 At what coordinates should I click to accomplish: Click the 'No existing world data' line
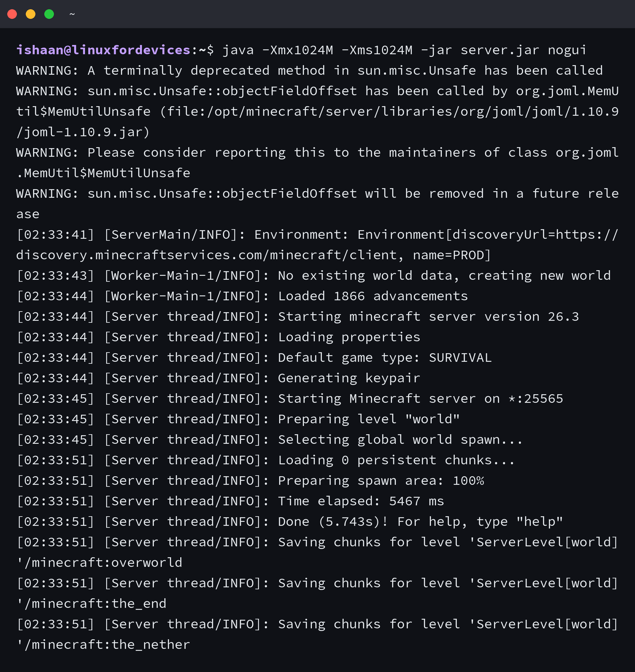[314, 275]
